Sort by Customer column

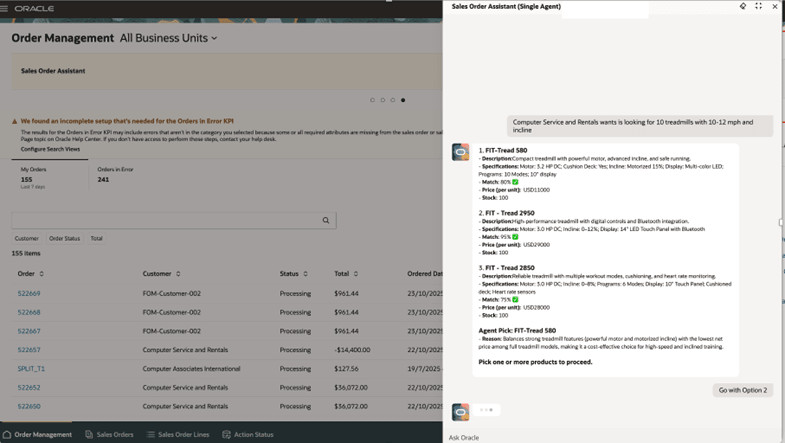[x=178, y=274]
